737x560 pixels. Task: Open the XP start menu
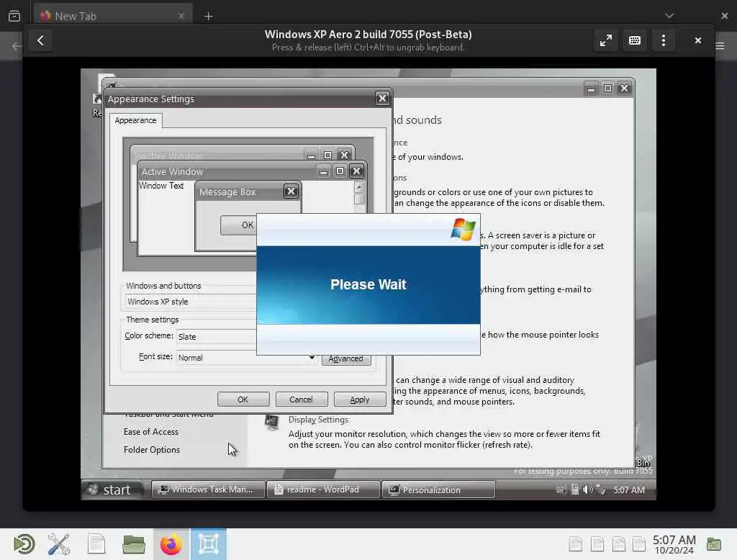coord(110,490)
